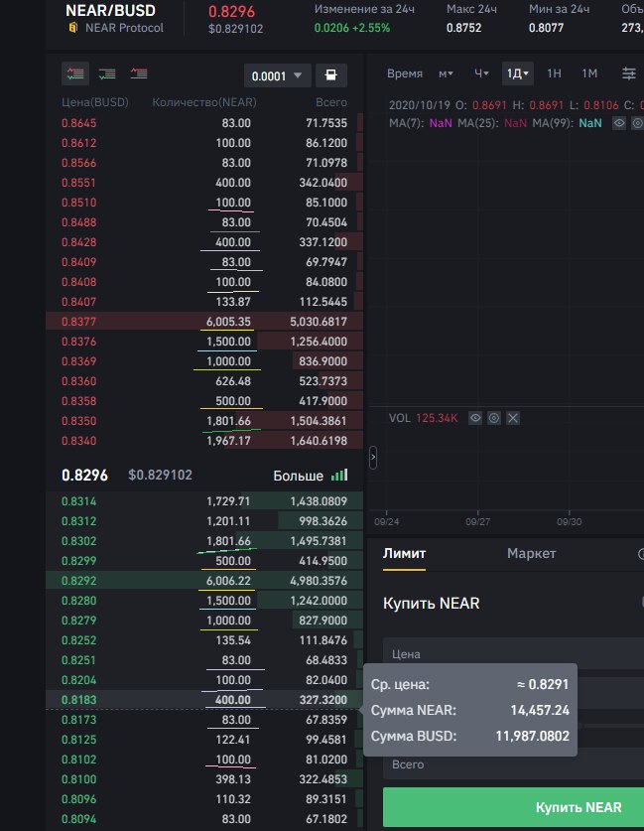Click the last price 0.8296 in order book
The height and width of the screenshot is (831, 644).
tap(84, 476)
